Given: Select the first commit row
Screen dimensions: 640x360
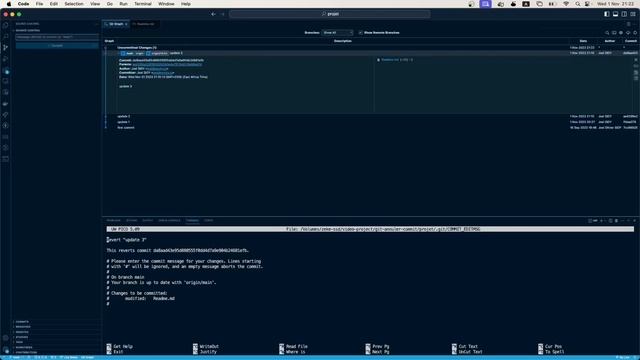Looking at the screenshot, I should (371, 128).
